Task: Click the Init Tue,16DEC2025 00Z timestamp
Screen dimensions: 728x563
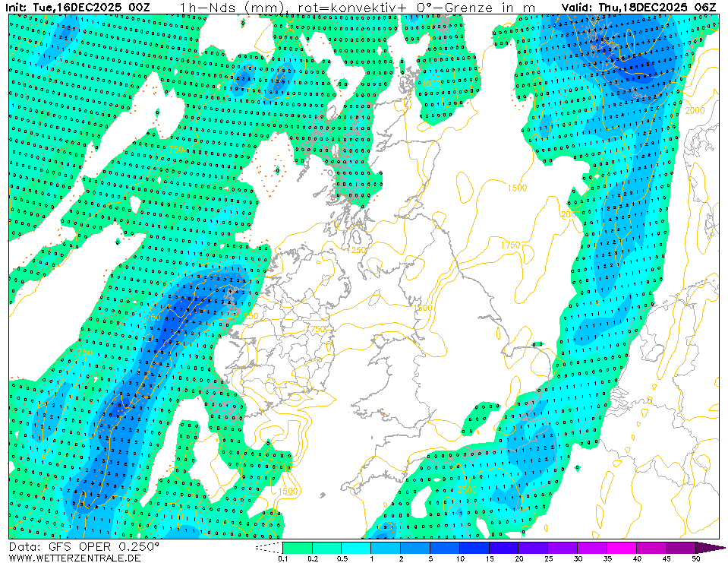Action: click(79, 8)
